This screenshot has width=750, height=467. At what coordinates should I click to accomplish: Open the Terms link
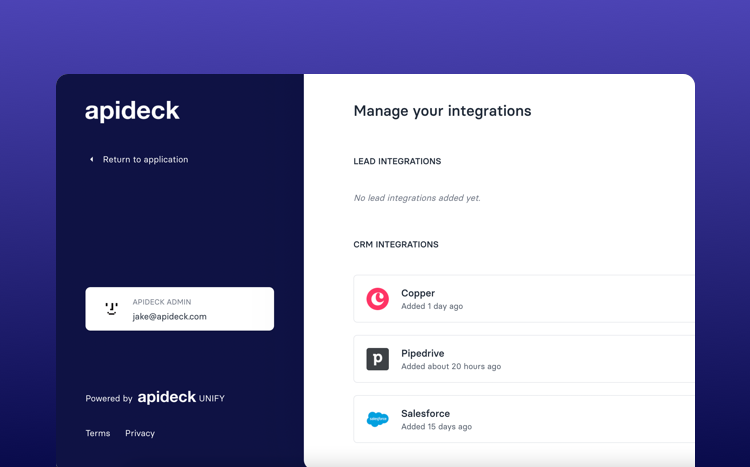[98, 433]
